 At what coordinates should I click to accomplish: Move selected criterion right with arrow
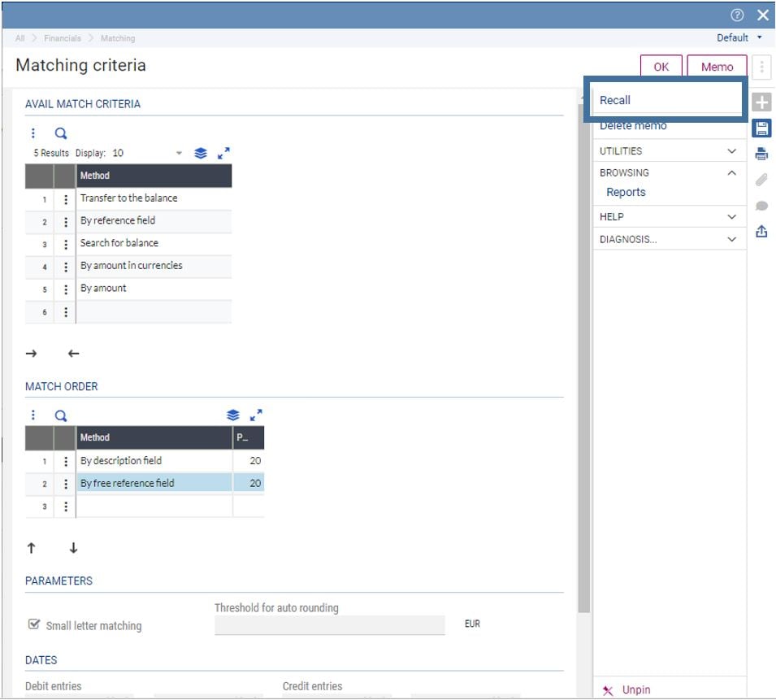click(x=32, y=354)
